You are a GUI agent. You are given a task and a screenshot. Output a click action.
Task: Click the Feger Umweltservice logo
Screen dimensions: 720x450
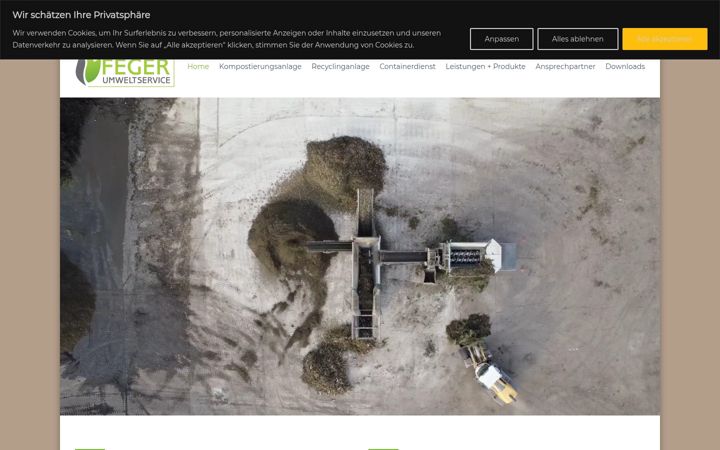click(x=125, y=73)
